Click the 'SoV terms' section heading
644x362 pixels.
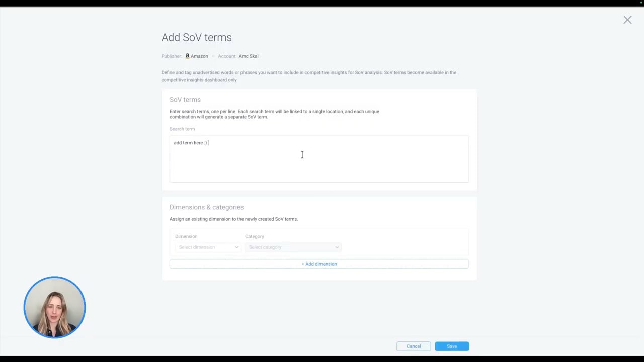(185, 100)
